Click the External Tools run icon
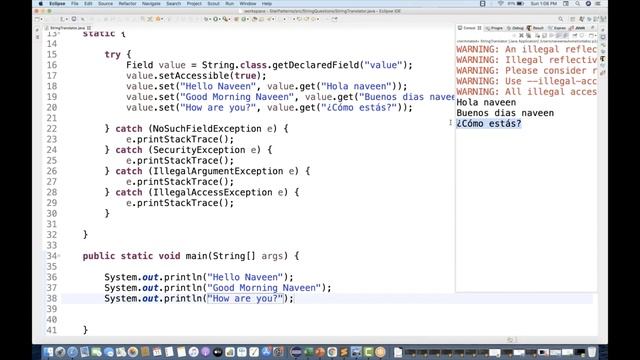Image resolution: width=640 pixels, height=360 pixels. 226,19
